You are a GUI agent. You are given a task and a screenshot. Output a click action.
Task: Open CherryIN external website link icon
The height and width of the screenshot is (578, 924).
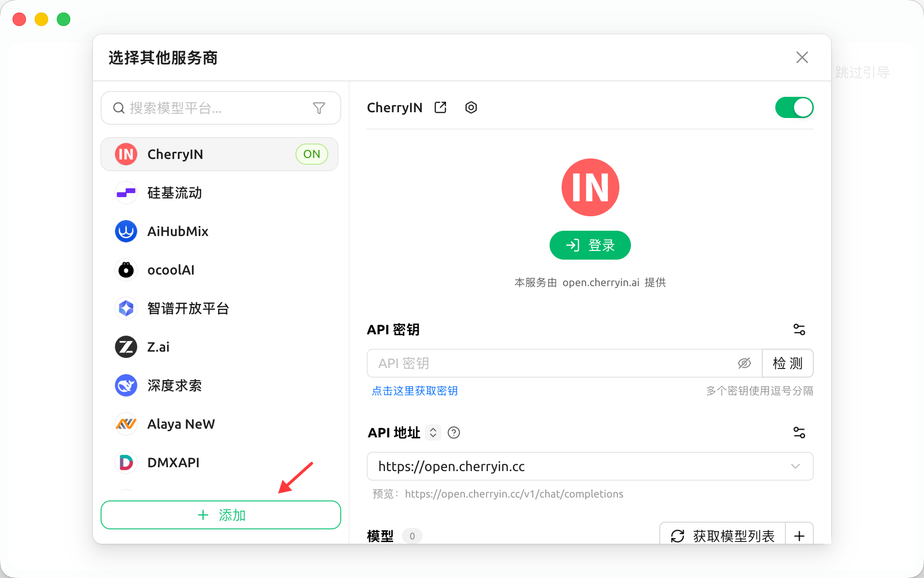pos(440,107)
